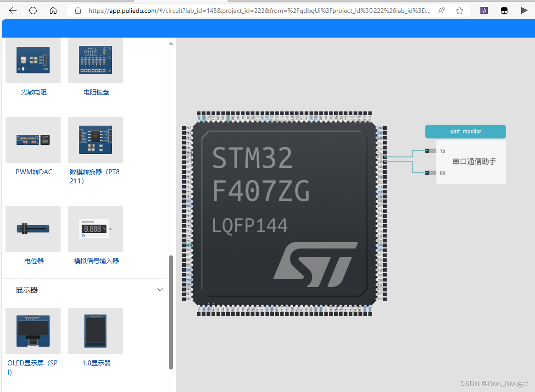
Task: Select the PWM转DAC component
Action: [33, 140]
